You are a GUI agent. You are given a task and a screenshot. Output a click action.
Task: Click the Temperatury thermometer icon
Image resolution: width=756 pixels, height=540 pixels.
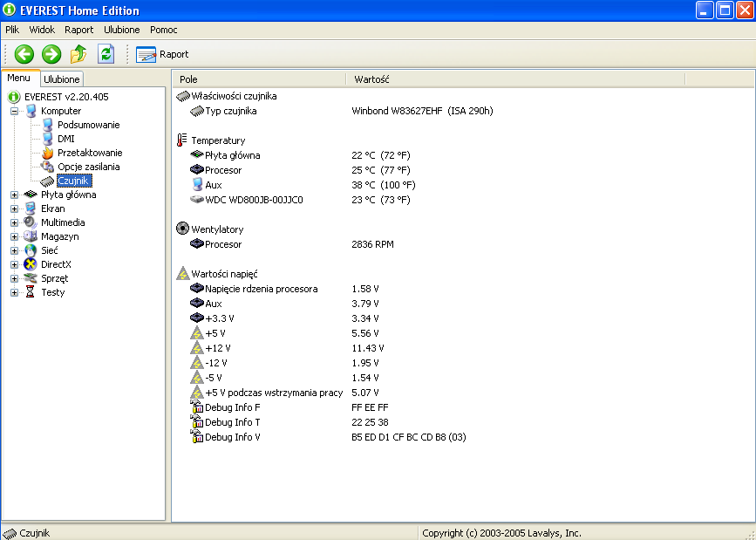click(x=181, y=140)
